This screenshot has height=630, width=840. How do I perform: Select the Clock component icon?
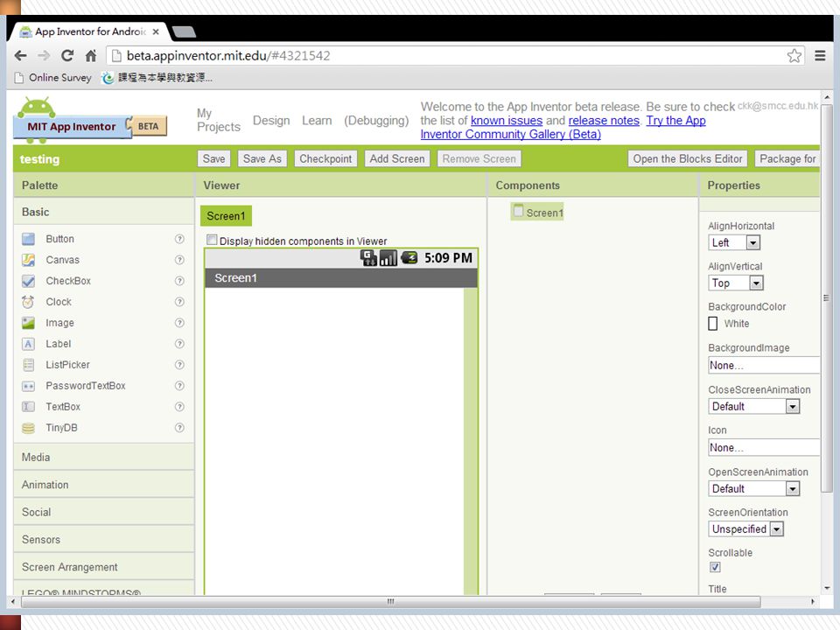pos(28,302)
